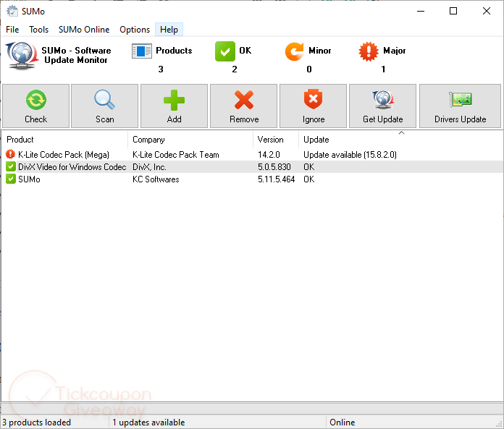504x429 pixels.
Task: Open the File menu
Action: point(12,30)
